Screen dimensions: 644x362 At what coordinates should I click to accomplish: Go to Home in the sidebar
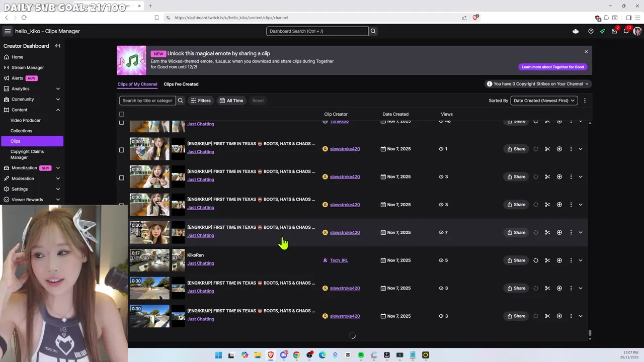tap(17, 57)
